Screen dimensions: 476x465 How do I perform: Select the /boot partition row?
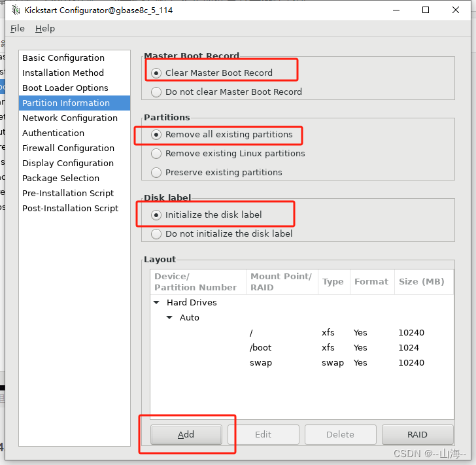pyautogui.click(x=302, y=347)
